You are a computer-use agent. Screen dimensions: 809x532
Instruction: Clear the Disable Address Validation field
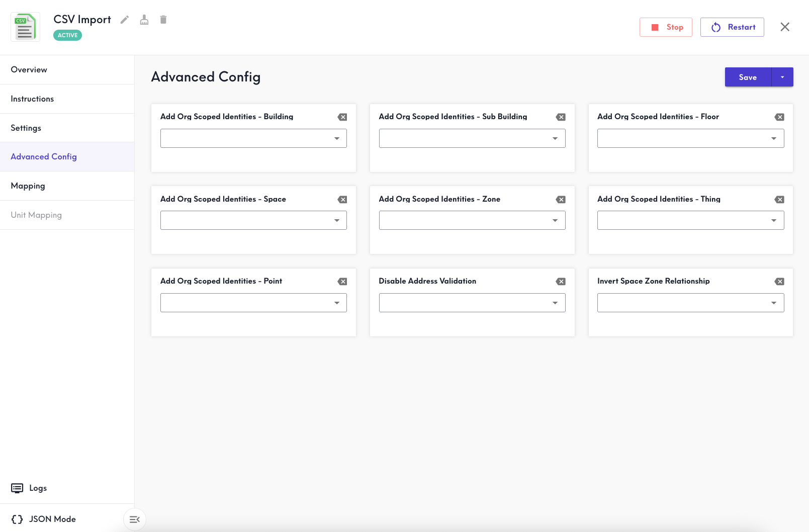tap(561, 282)
